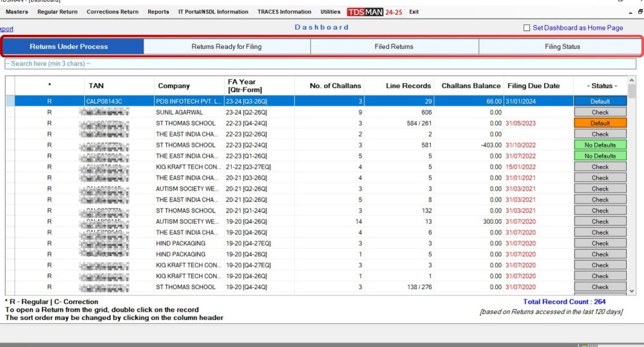Click the grid scrollbar's down arrow
The image size is (644, 347).
tap(632, 291)
